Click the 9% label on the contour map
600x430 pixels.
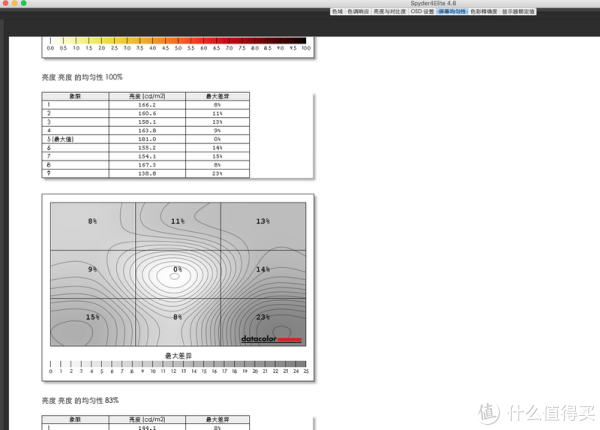pyautogui.click(x=93, y=269)
